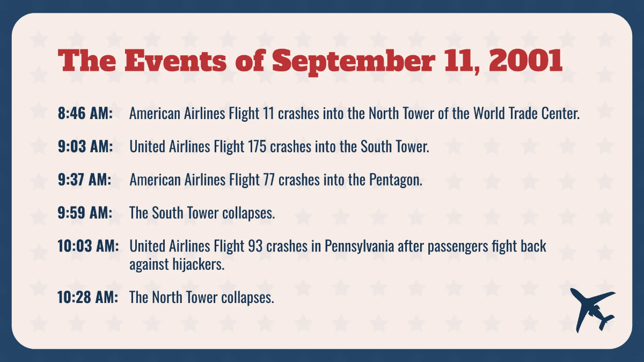
Task: Click "The North Tower collapses" text
Action: 201,298
